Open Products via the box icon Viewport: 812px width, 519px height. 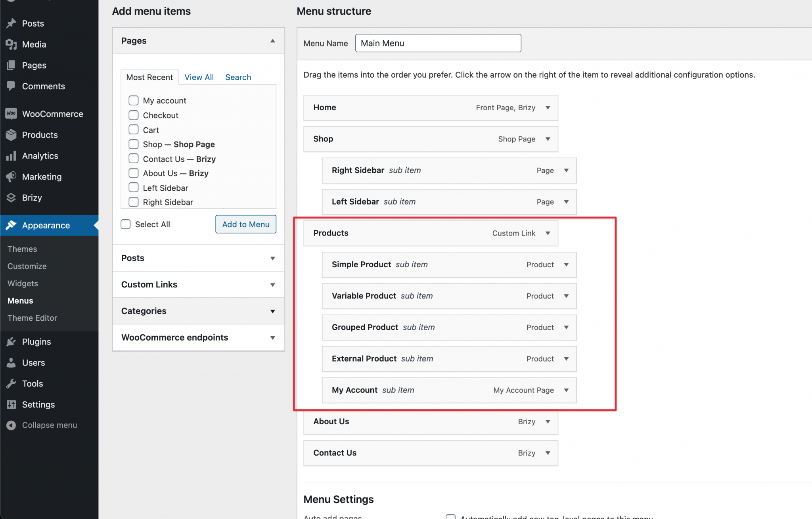coord(11,135)
